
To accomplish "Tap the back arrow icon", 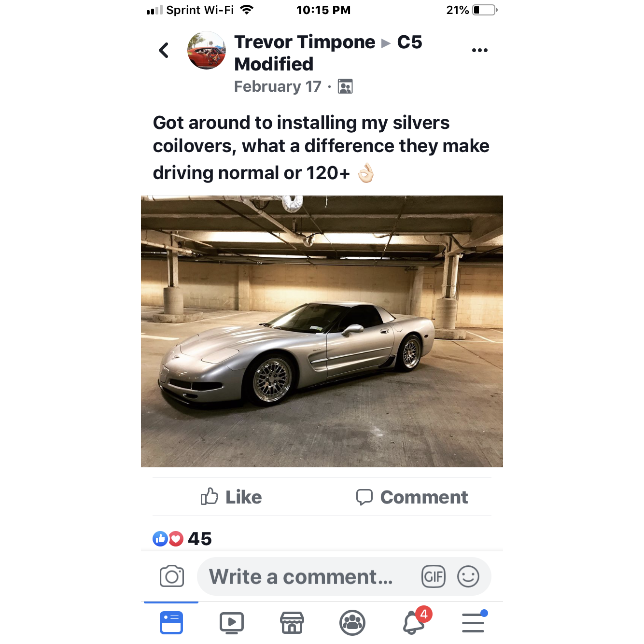I will pyautogui.click(x=164, y=50).
